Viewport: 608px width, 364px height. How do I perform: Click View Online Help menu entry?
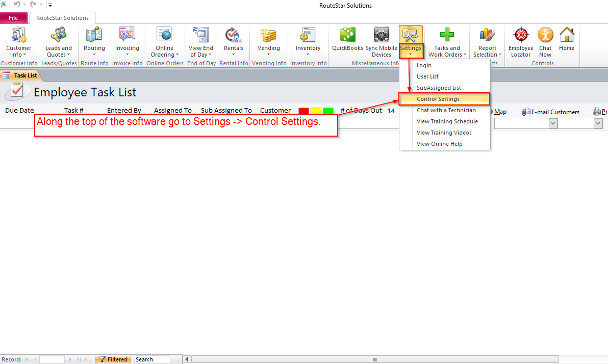coord(439,144)
